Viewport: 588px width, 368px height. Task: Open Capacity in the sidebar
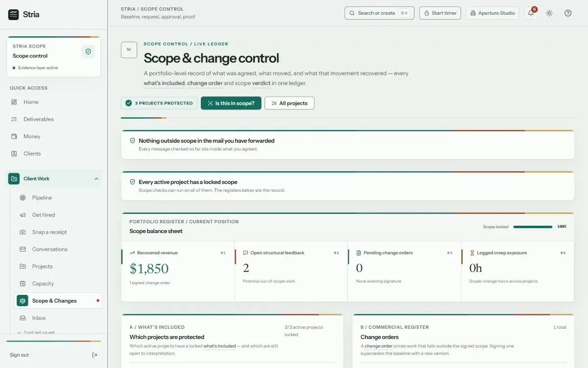(x=43, y=284)
